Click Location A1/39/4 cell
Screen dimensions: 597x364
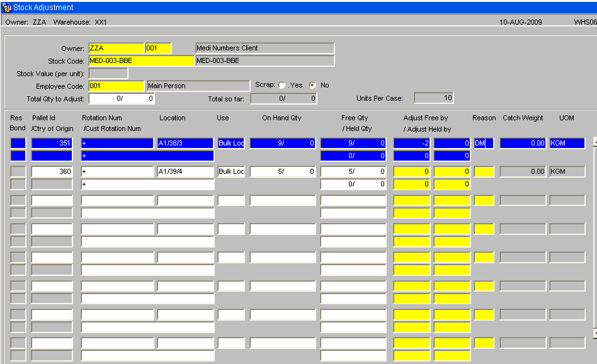185,171
